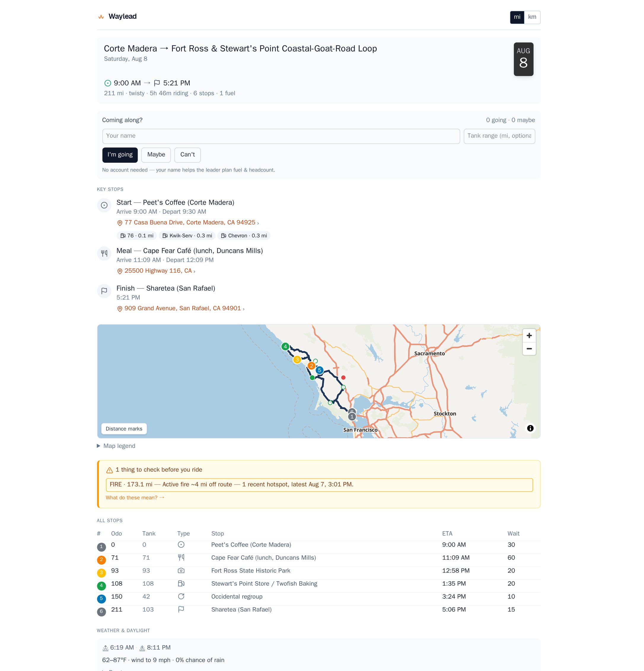644x671 pixels.
Task: Click the flag icon in Sharetea row
Action: [181, 609]
